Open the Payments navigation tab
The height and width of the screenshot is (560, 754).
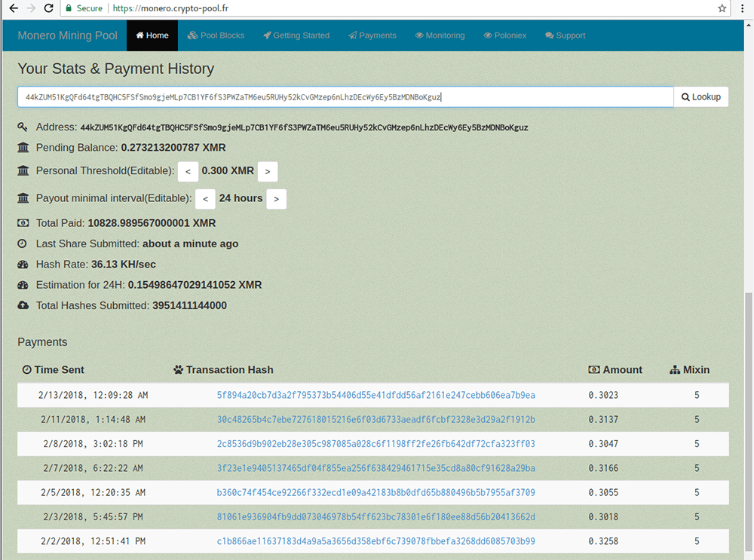click(x=372, y=35)
